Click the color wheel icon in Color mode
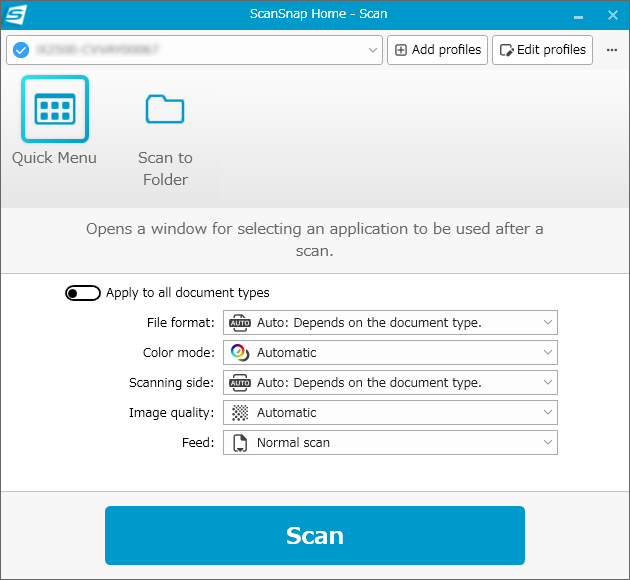Screen dimensions: 630x580 [240, 353]
